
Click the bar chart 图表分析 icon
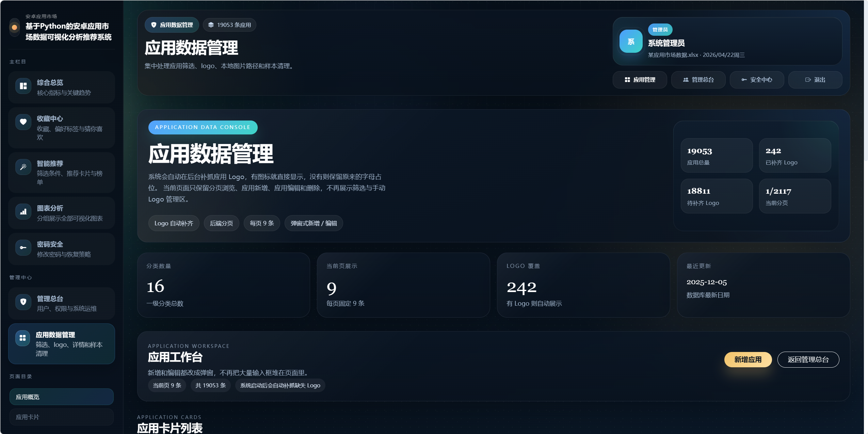[23, 212]
